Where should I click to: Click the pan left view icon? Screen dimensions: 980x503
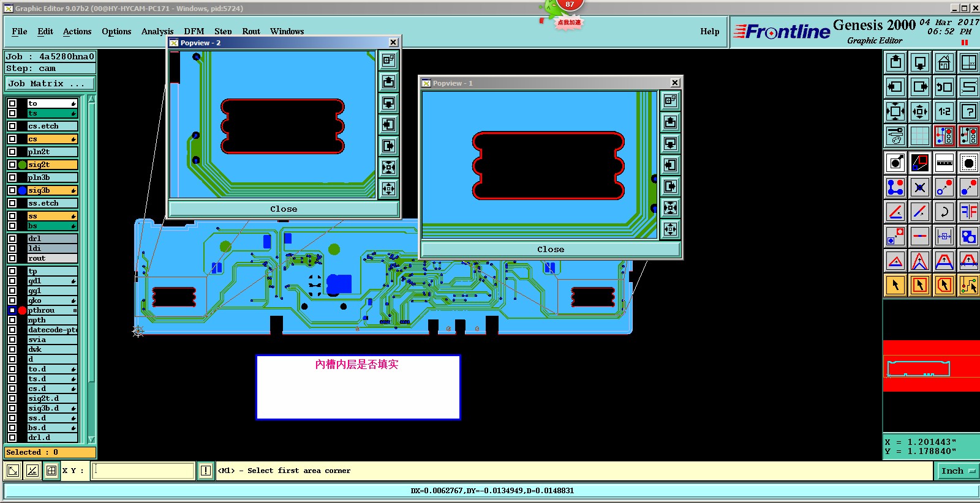[895, 87]
